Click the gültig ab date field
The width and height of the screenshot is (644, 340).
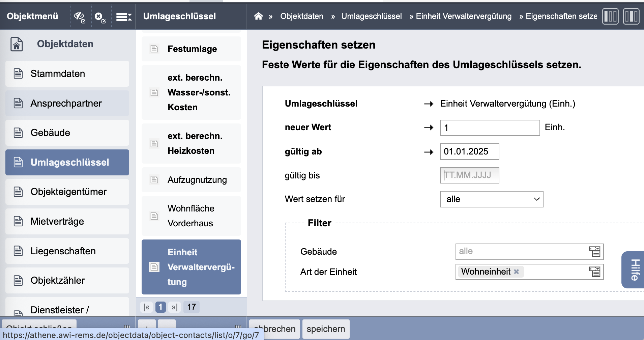click(469, 151)
